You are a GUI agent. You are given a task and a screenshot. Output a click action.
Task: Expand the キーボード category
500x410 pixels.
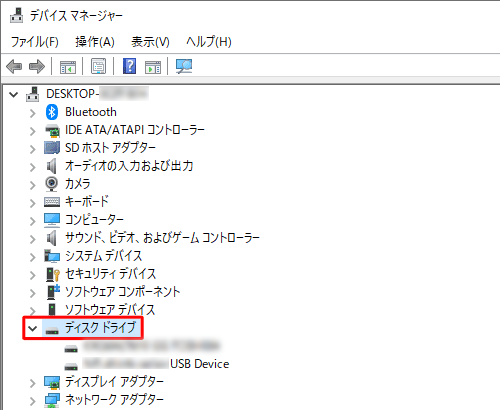(32, 203)
